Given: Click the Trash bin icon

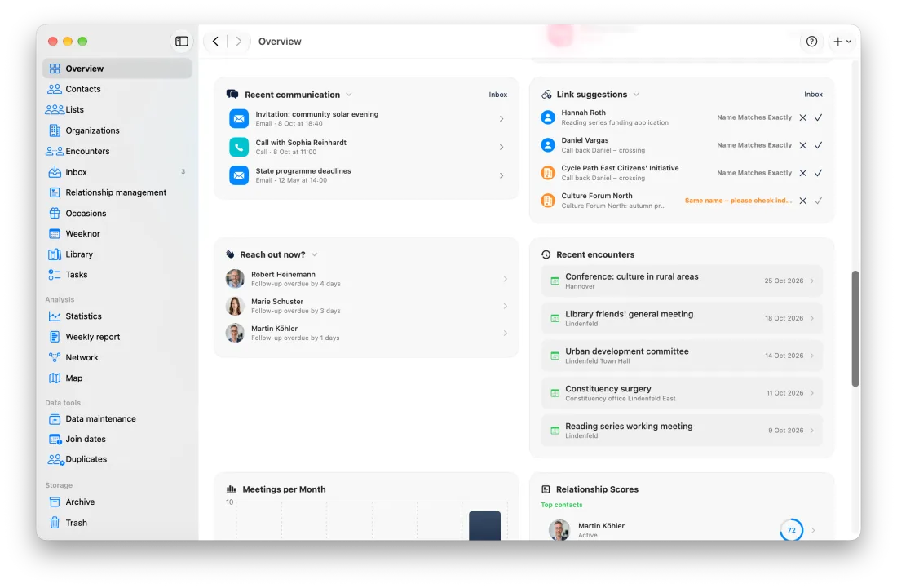Looking at the screenshot, I should (55, 523).
